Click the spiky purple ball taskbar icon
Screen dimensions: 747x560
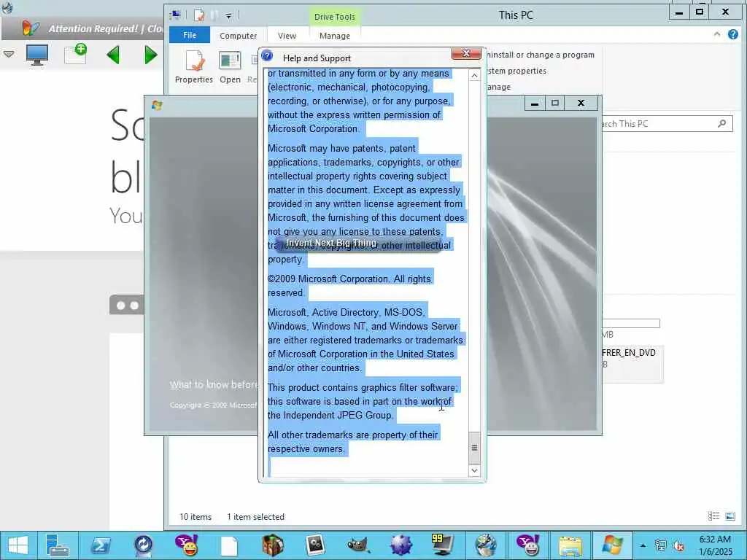point(401,545)
